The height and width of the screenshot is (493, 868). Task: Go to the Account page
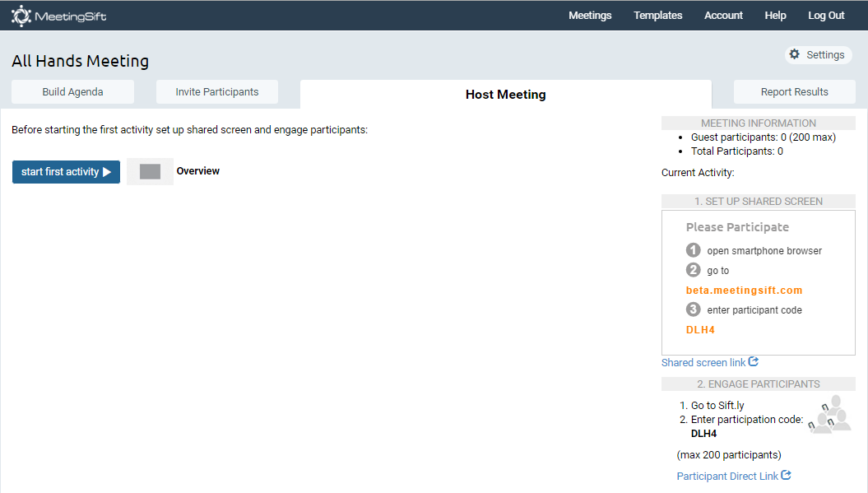(723, 16)
